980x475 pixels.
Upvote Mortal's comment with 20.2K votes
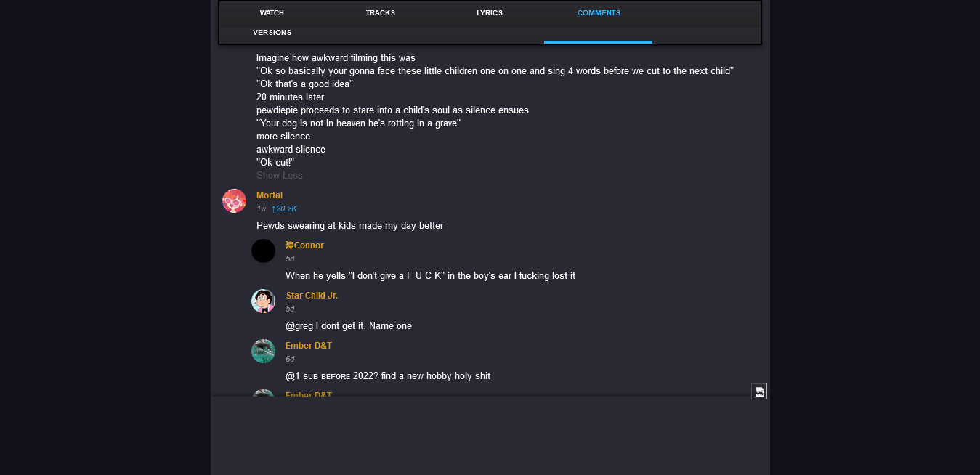284,209
